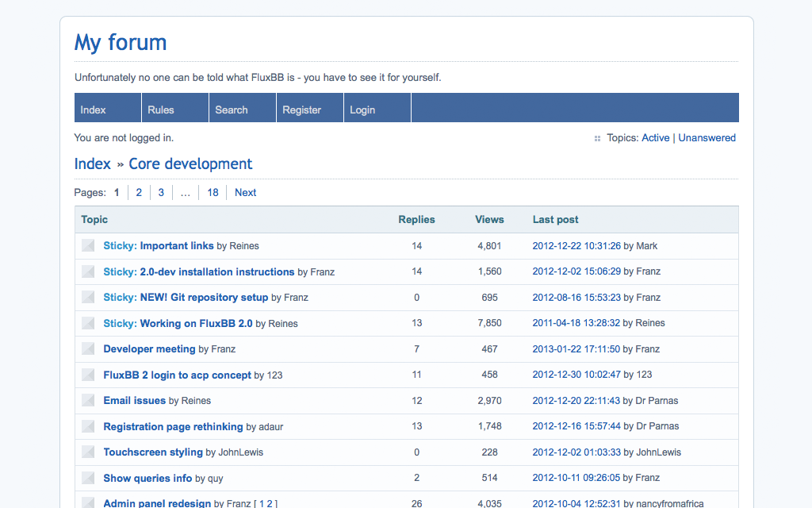Open the 2.0-dev installation instructions topic
The image size is (812, 508).
216,271
